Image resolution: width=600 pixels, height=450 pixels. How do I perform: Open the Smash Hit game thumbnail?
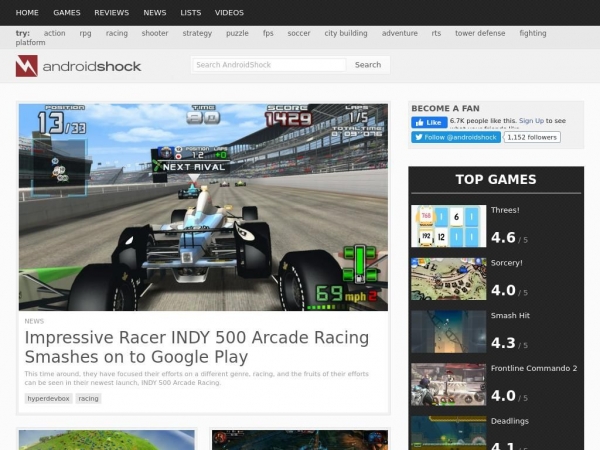point(448,332)
